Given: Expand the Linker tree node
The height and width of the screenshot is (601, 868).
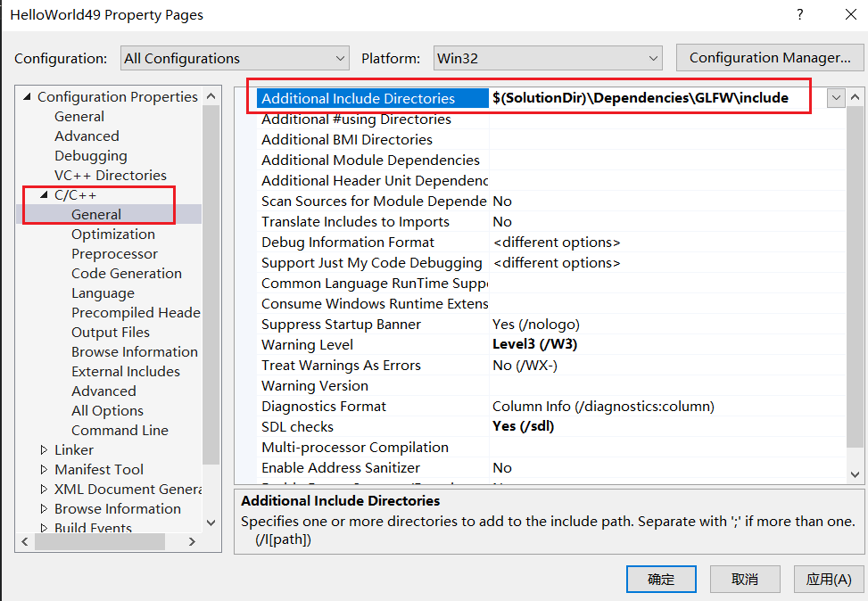Looking at the screenshot, I should coord(44,450).
